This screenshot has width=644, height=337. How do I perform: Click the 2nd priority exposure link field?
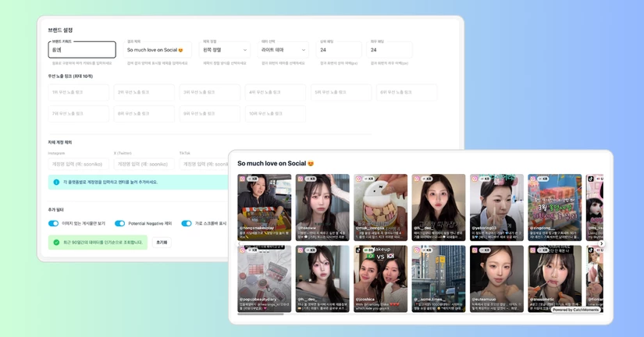coord(144,92)
